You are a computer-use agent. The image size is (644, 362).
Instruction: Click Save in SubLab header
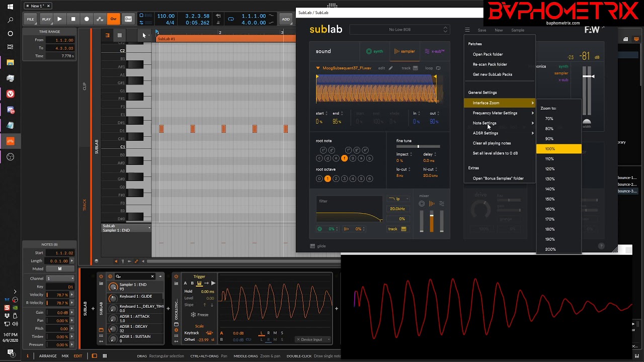482,30
